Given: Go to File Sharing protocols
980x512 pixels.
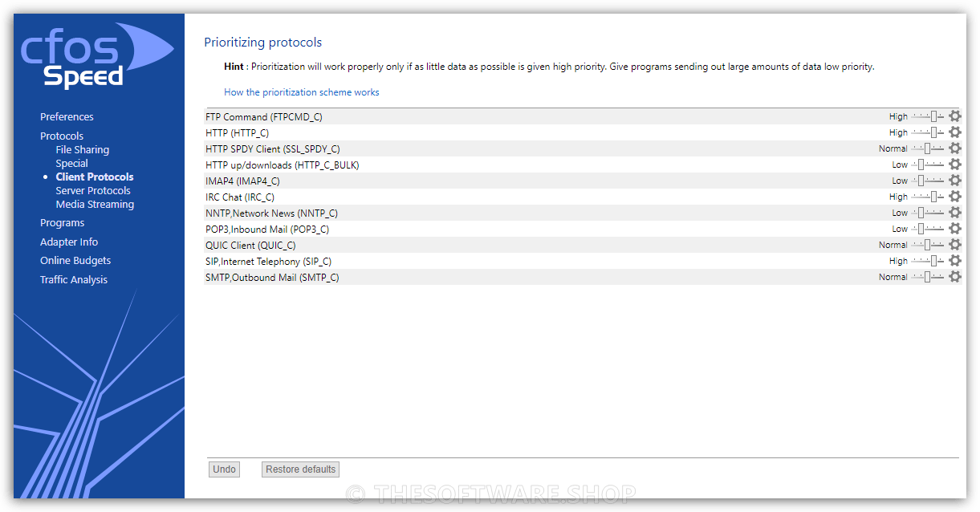Looking at the screenshot, I should tap(82, 150).
